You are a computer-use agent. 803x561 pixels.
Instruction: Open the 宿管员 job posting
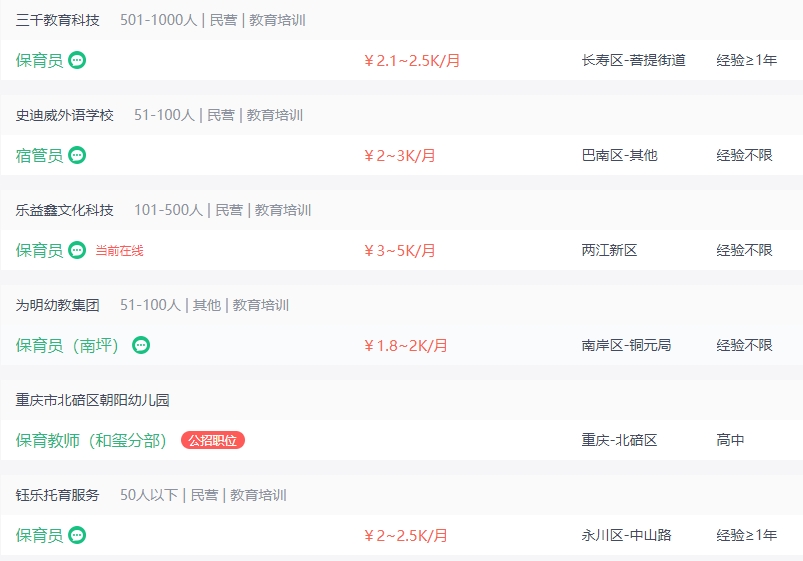pyautogui.click(x=39, y=155)
